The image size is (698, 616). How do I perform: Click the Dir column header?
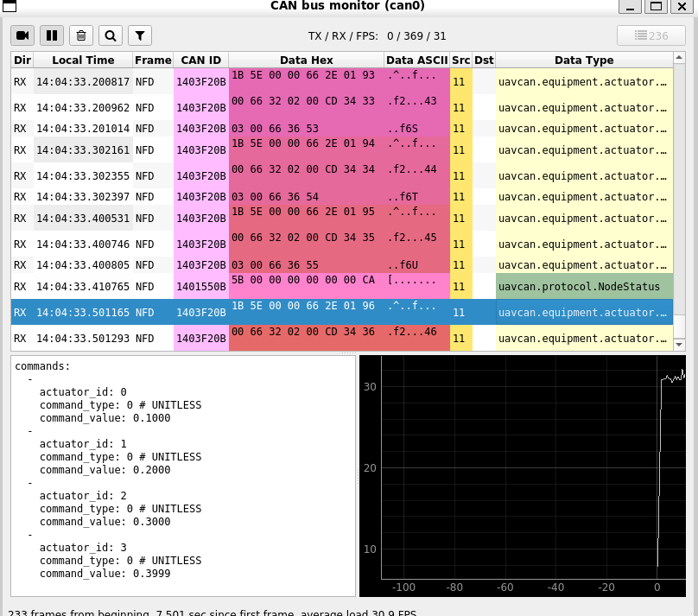[22, 60]
